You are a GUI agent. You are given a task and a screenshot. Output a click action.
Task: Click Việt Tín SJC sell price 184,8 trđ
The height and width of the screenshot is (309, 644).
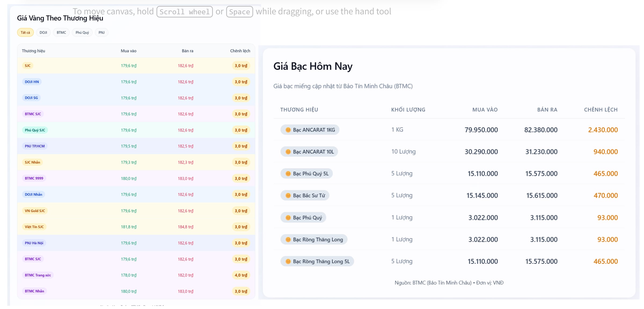point(185,227)
